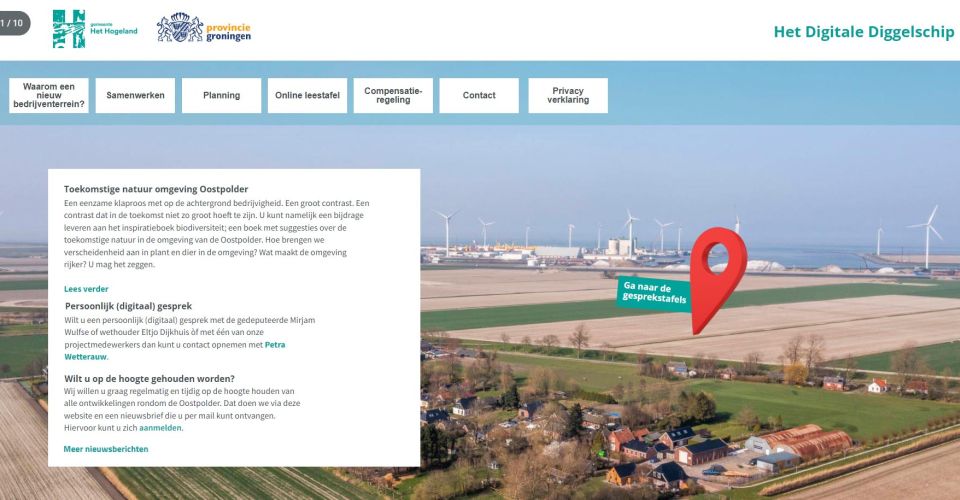
Task: Navigate to the Contact page
Action: (x=479, y=96)
